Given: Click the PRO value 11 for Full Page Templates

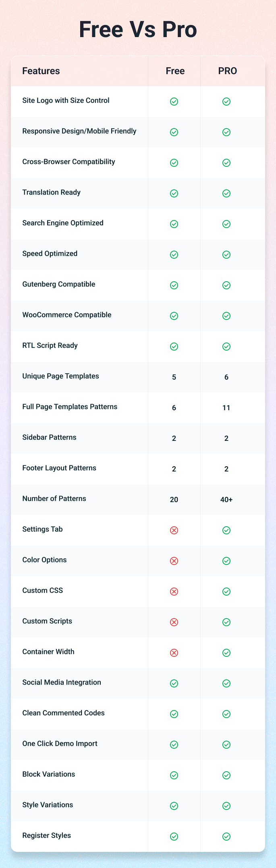Looking at the screenshot, I should (226, 408).
